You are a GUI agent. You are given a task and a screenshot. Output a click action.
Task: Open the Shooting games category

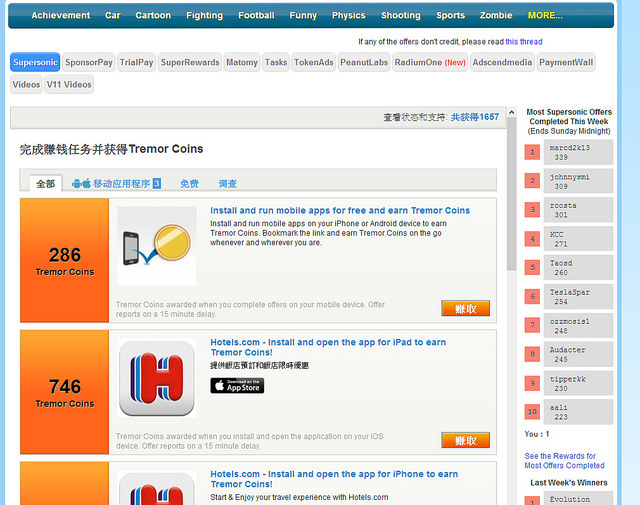tap(400, 15)
